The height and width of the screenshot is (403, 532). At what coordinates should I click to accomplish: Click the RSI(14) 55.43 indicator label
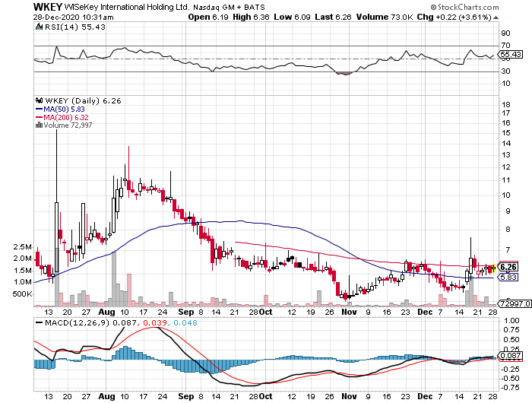coord(75,27)
